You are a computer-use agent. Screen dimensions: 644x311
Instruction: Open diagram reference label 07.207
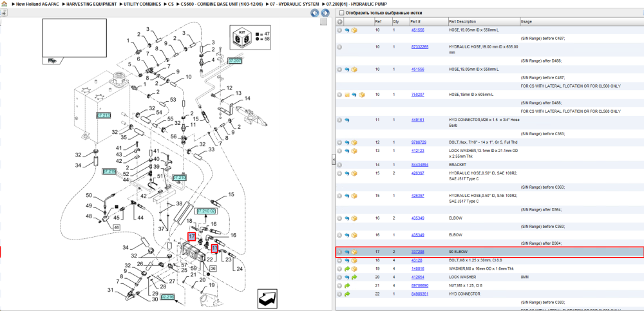[235, 61]
